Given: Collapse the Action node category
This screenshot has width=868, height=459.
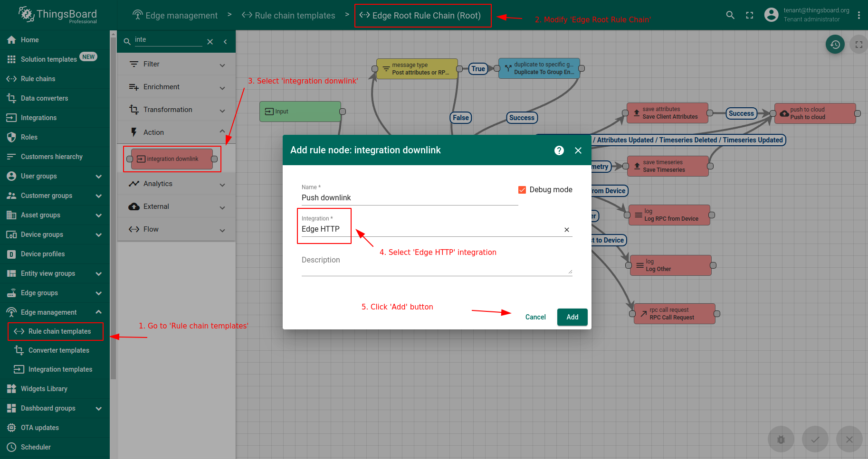Looking at the screenshot, I should [176, 132].
